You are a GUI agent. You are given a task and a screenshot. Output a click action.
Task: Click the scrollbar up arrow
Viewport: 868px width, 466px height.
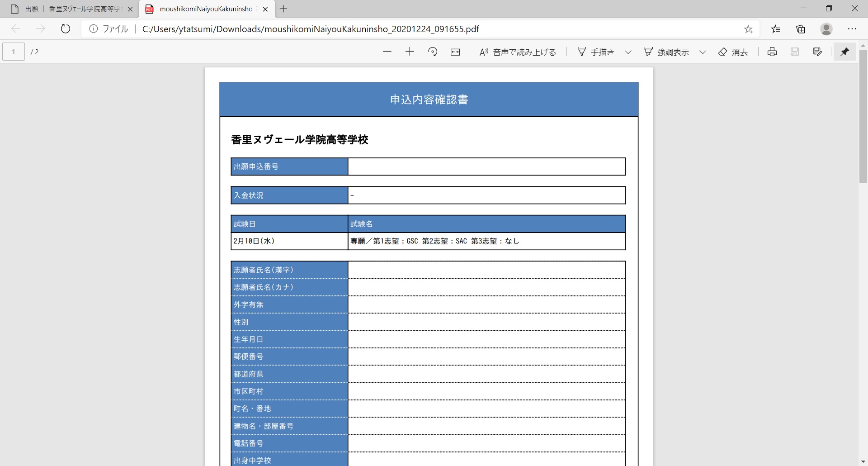(x=863, y=45)
